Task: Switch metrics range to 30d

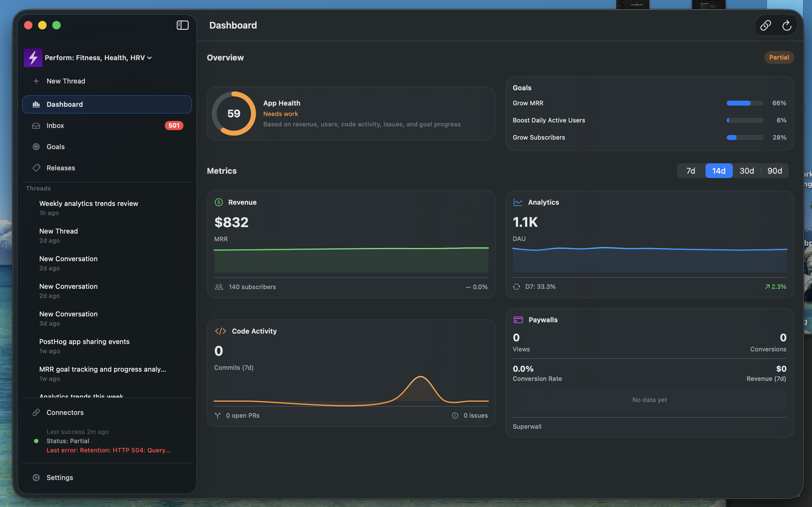Action: (x=747, y=171)
